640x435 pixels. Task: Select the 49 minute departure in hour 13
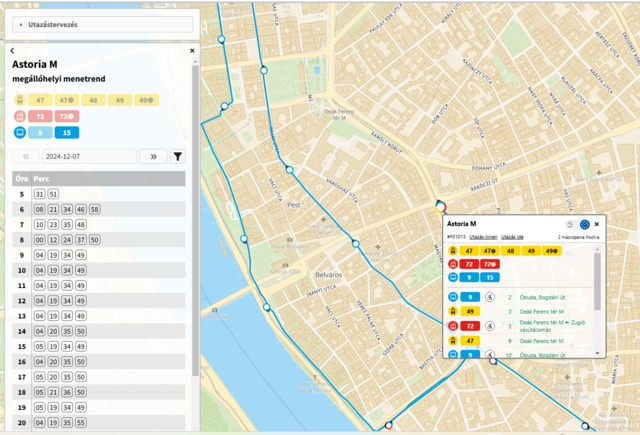81,316
